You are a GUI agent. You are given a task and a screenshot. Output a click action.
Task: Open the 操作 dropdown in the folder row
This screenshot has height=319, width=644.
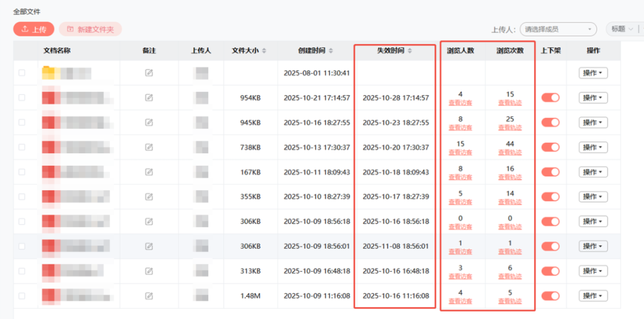point(593,73)
